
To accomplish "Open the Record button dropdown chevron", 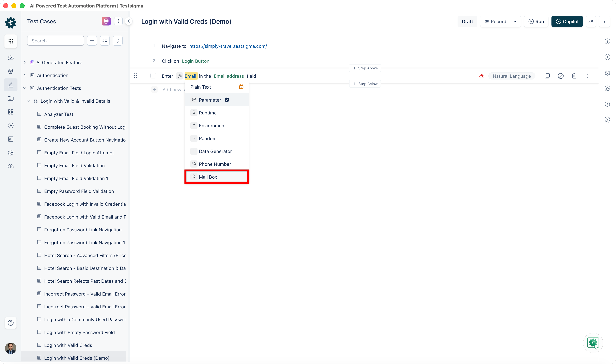I will (x=515, y=21).
